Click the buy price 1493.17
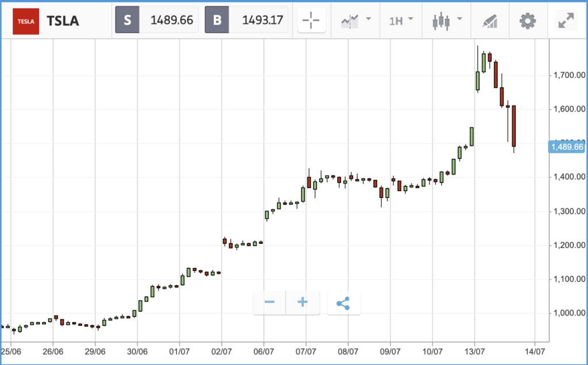Image resolution: width=588 pixels, height=365 pixels. tap(262, 20)
